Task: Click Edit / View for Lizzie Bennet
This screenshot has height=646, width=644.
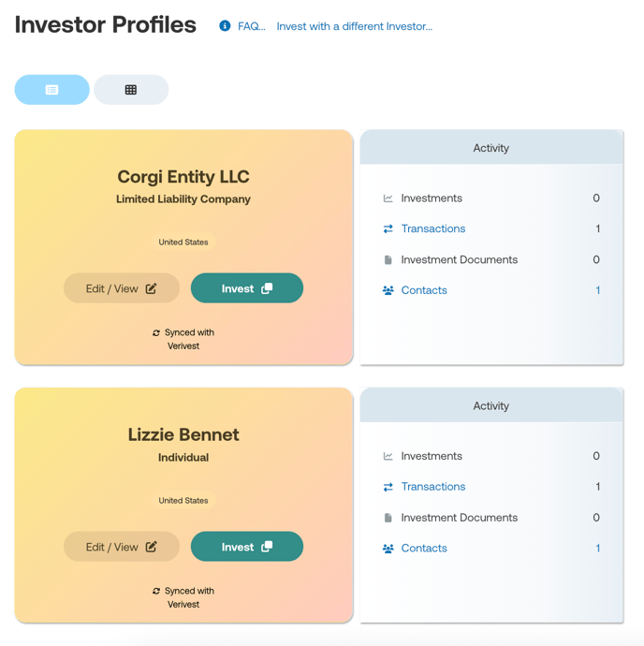Action: tap(122, 547)
